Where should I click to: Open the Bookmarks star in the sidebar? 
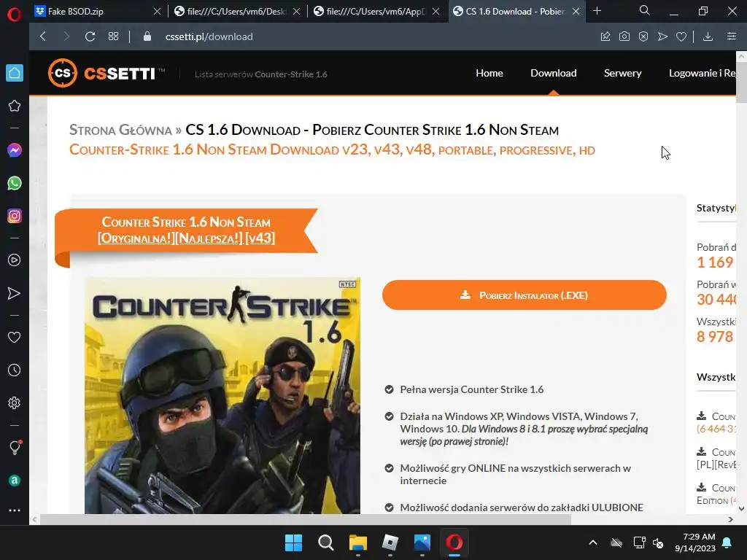click(15, 106)
